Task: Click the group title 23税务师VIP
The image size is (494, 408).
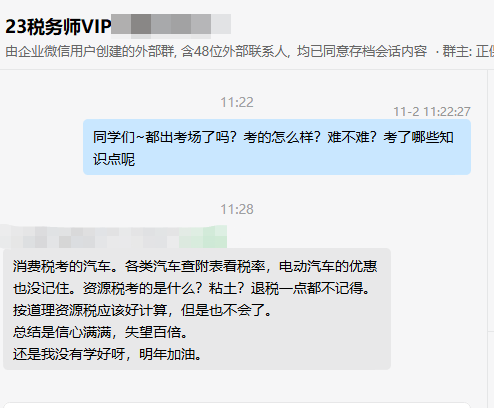Action: pos(58,27)
